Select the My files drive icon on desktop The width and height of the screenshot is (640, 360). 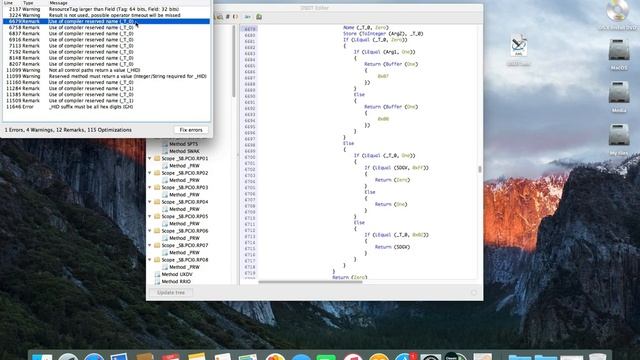[619, 135]
